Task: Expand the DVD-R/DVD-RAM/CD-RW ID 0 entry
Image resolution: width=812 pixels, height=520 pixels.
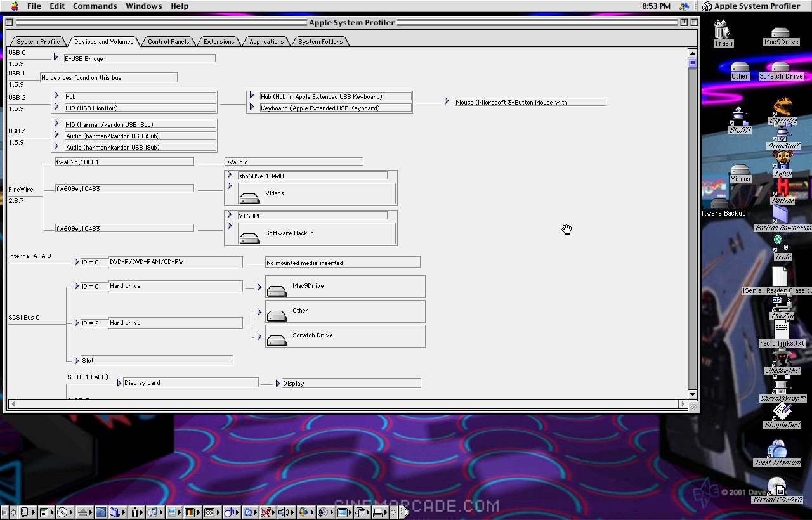Action: 77,262
